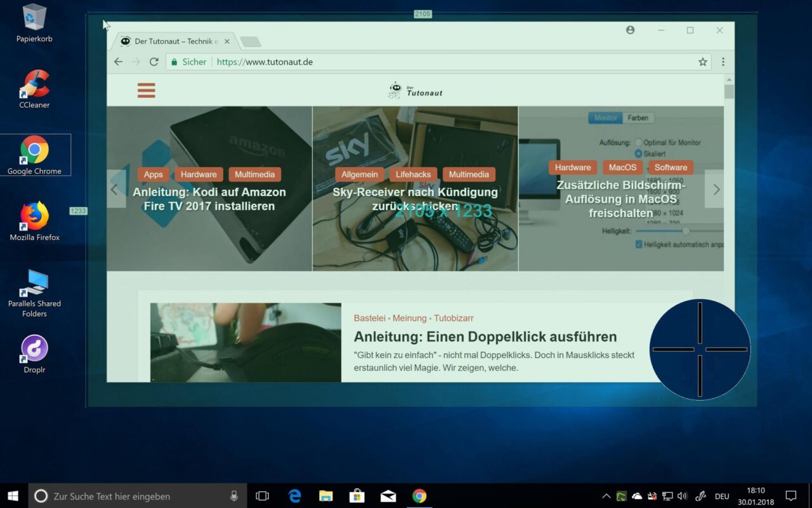Open Chrome's three-dot menu
Viewport: 812px width, 508px height.
pyautogui.click(x=723, y=62)
